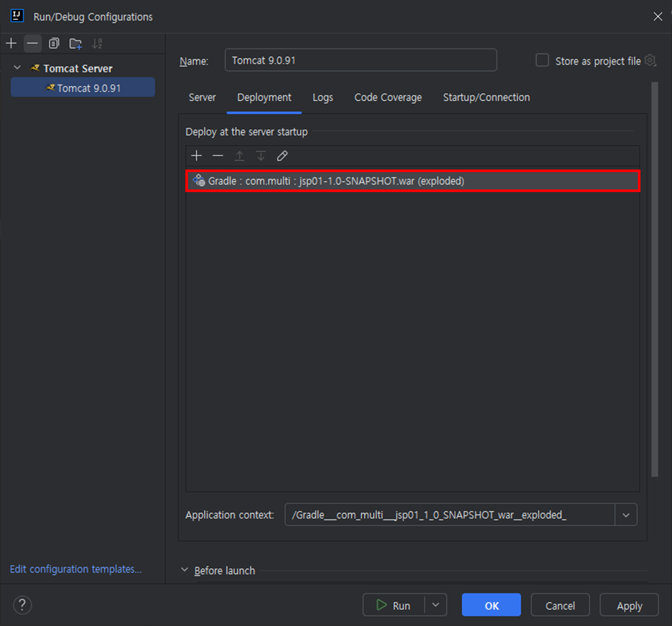The image size is (672, 626).
Task: Click the Name input field
Action: (361, 60)
